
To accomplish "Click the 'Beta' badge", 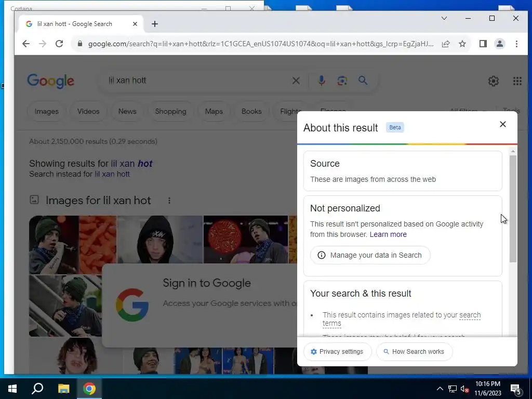I will point(395,128).
